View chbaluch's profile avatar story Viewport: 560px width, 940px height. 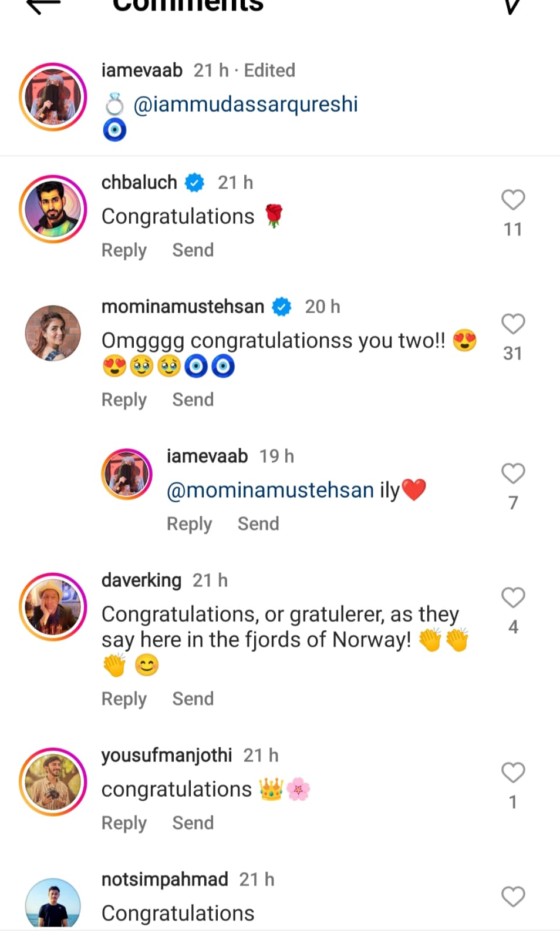click(53, 209)
